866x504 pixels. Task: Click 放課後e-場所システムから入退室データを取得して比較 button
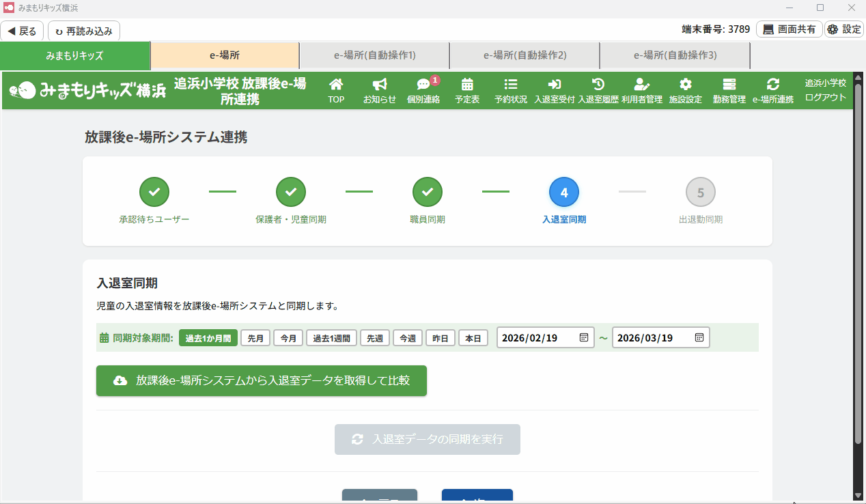tap(262, 380)
